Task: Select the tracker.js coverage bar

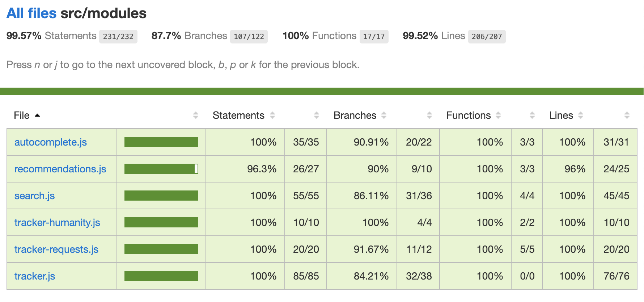Action: click(161, 276)
